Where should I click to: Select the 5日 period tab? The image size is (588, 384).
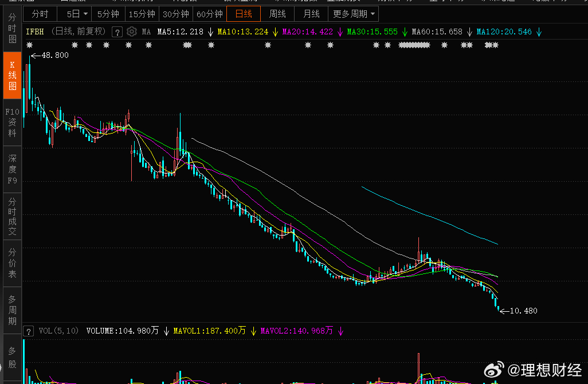pyautogui.click(x=73, y=14)
